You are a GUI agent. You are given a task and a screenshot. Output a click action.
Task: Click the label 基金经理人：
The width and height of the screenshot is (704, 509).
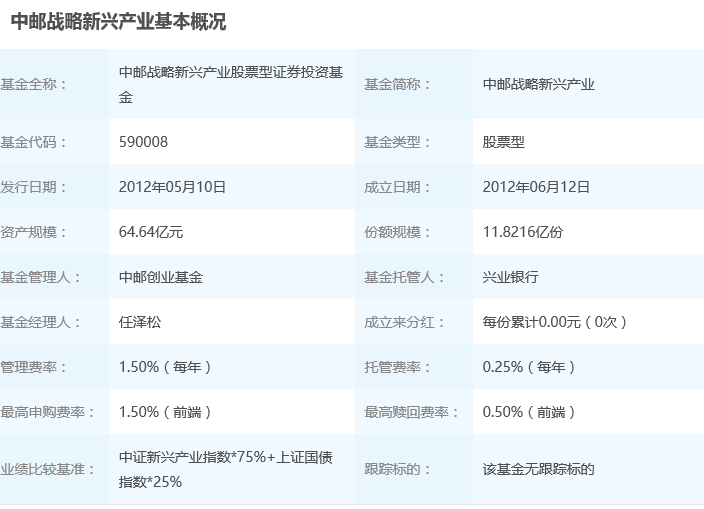41,322
